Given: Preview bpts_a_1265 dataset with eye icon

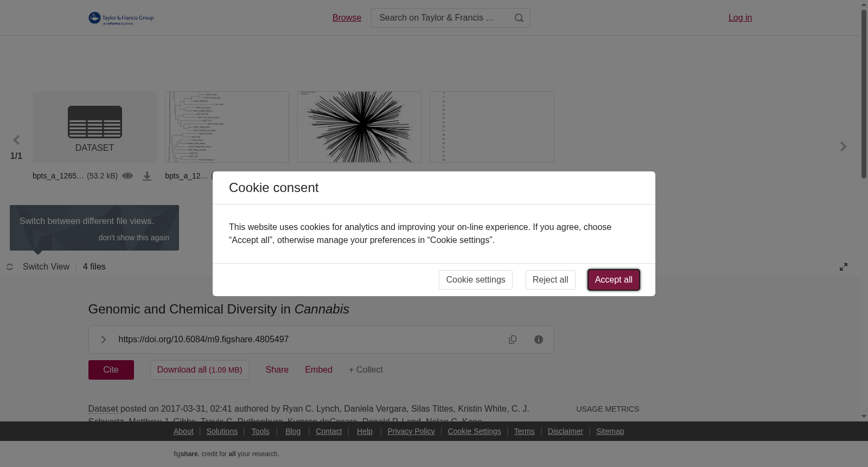Looking at the screenshot, I should 127,176.
